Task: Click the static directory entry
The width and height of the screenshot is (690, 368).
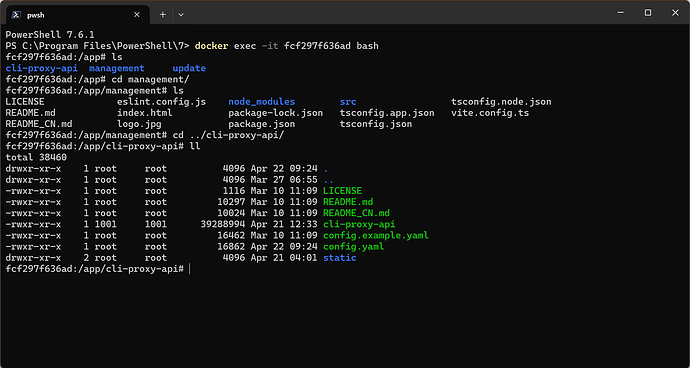Action: click(340, 258)
